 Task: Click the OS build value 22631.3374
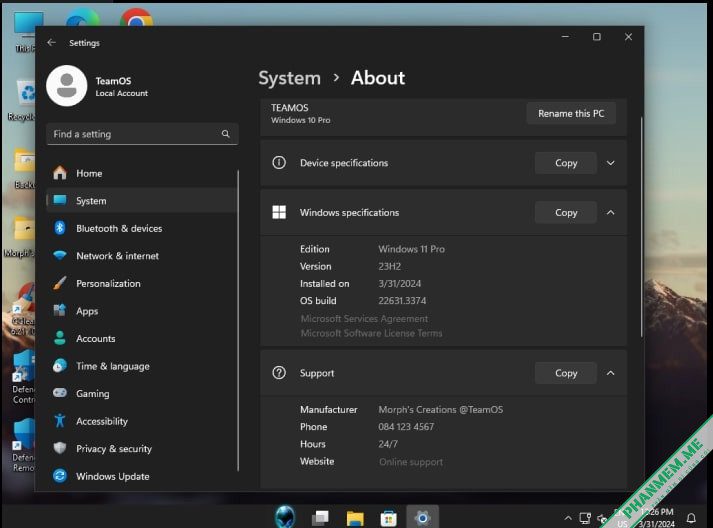[x=402, y=301]
